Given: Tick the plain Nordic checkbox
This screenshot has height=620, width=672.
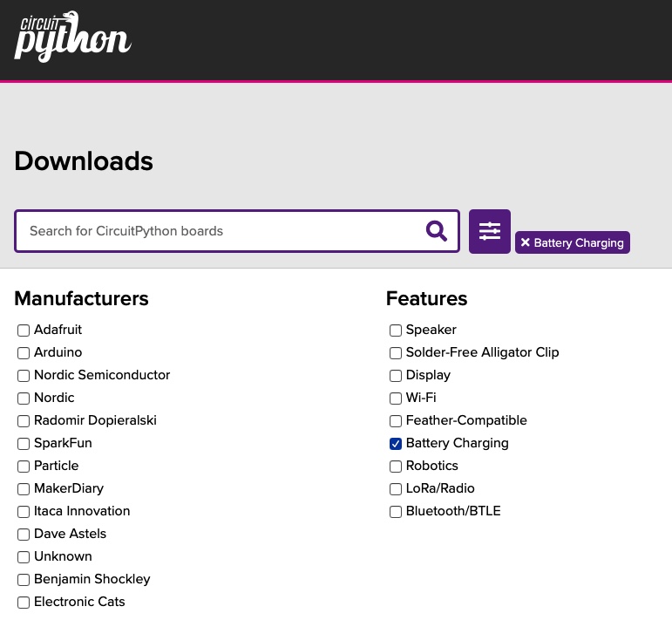Looking at the screenshot, I should coord(24,399).
